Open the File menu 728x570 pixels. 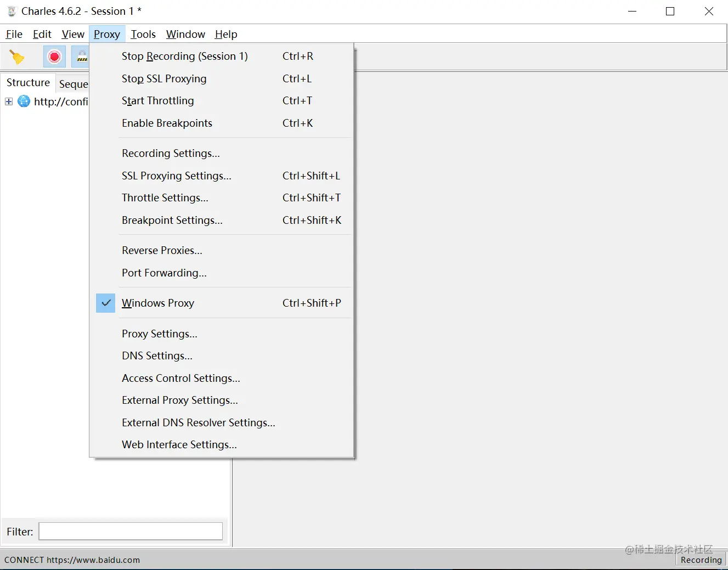tap(14, 34)
